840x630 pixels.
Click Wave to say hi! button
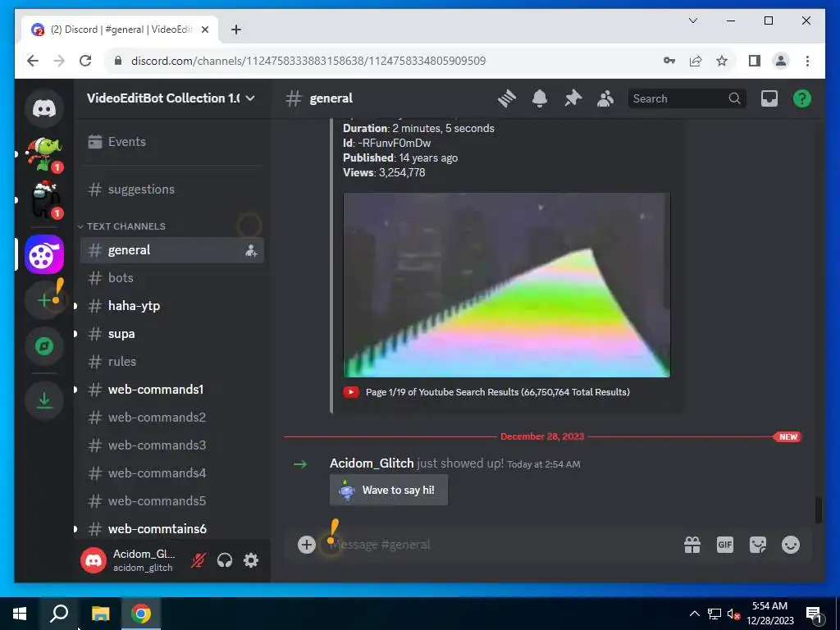[388, 491]
